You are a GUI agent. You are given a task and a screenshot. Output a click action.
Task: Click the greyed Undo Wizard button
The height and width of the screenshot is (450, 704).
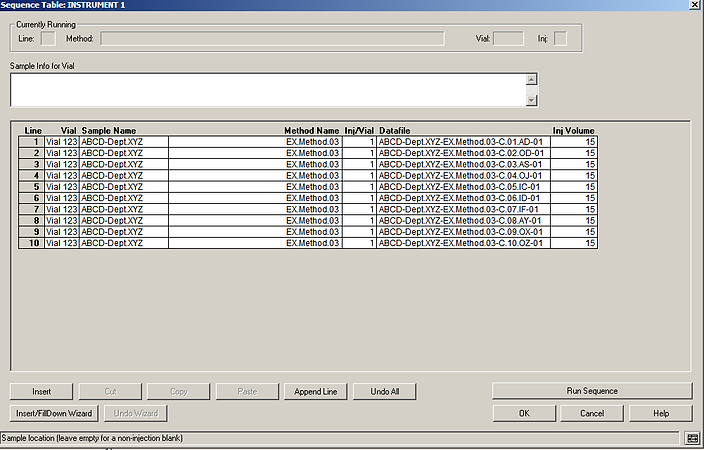(x=136, y=413)
